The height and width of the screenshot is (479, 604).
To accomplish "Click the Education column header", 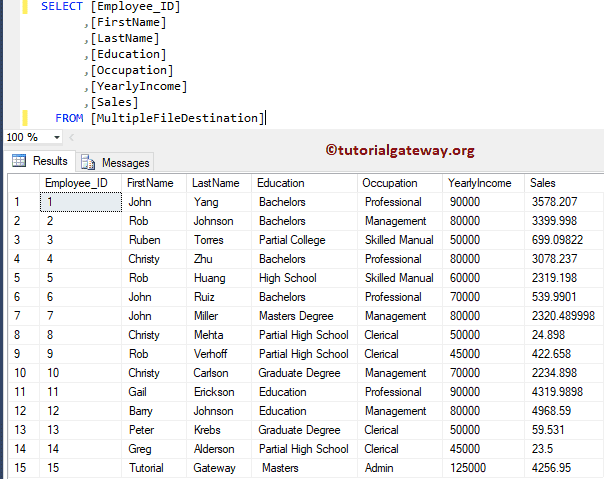I will click(281, 183).
